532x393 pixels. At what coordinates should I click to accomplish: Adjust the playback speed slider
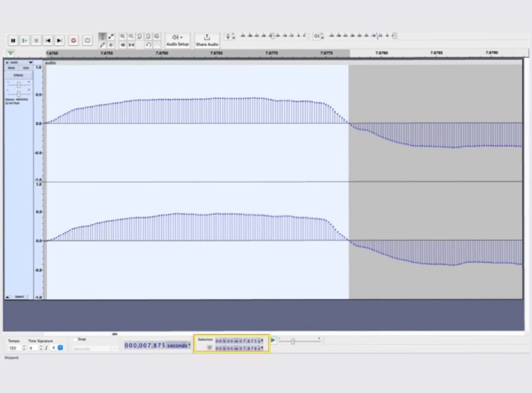point(293,341)
